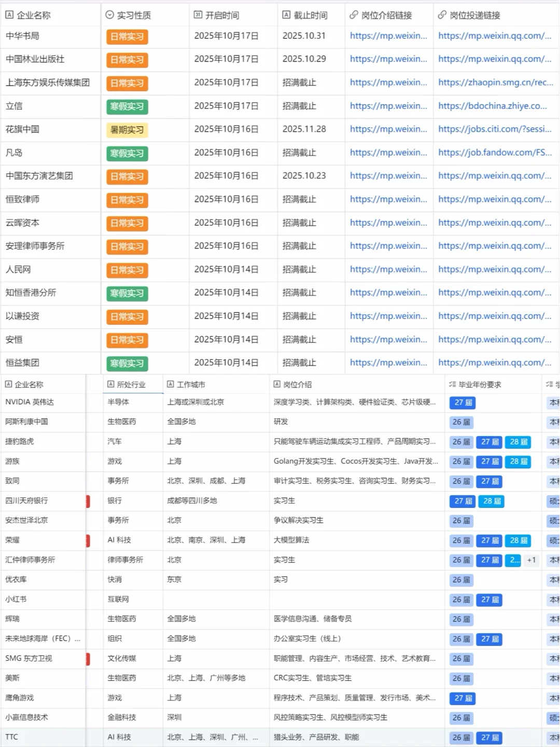Click the text icon beside 所处行业 header
Viewport: 560px width, 747px height.
pos(110,384)
